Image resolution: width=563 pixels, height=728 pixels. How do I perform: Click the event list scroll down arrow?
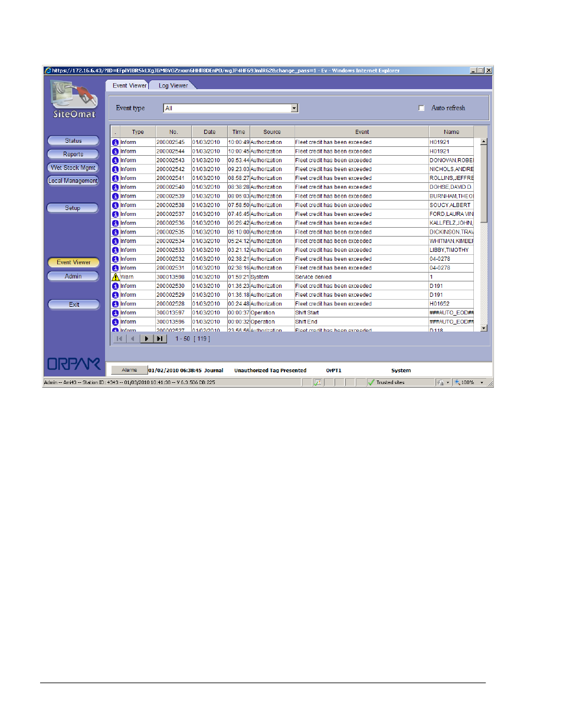coord(484,328)
